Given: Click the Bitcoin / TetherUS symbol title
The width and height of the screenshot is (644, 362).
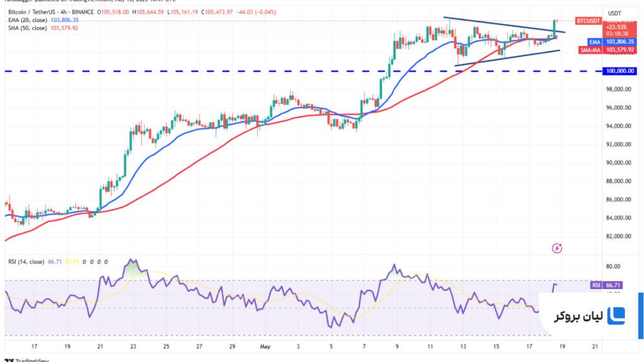Looking at the screenshot, I should pos(51,12).
